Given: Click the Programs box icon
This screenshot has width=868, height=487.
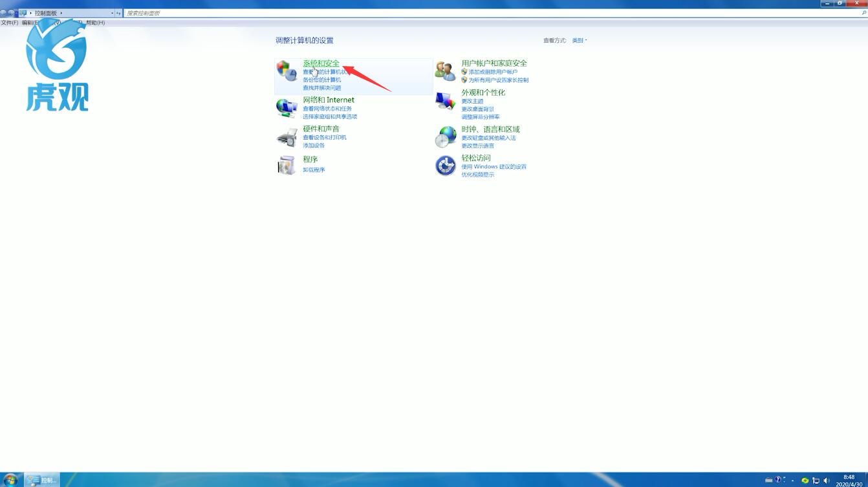Looking at the screenshot, I should [x=286, y=165].
